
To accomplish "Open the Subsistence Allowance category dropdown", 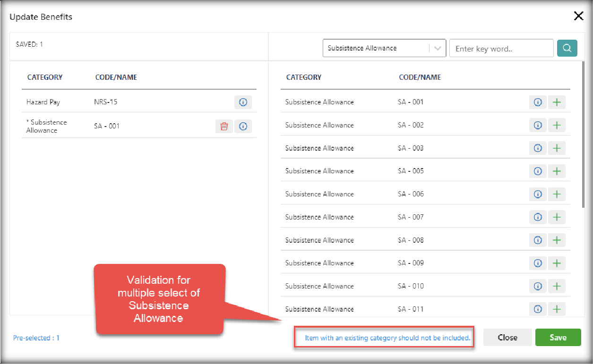I will [x=376, y=48].
